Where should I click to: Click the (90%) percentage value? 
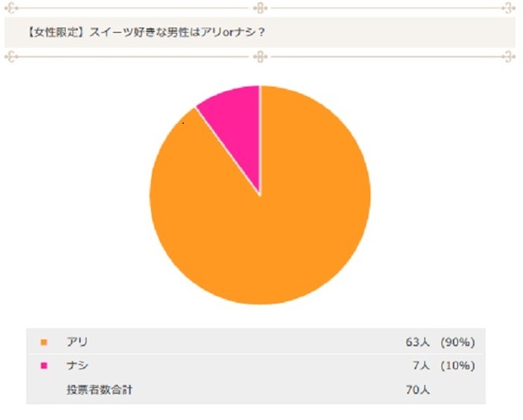(459, 342)
